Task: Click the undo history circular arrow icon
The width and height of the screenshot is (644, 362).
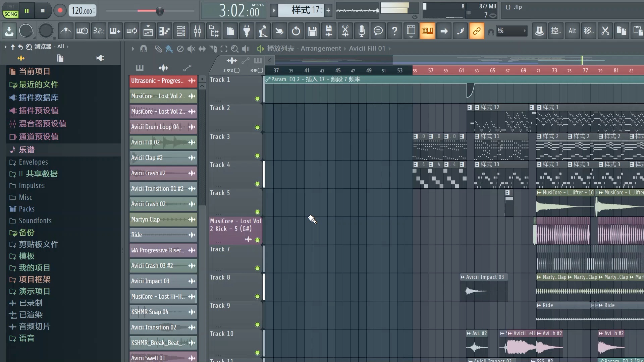Action: pos(296,31)
